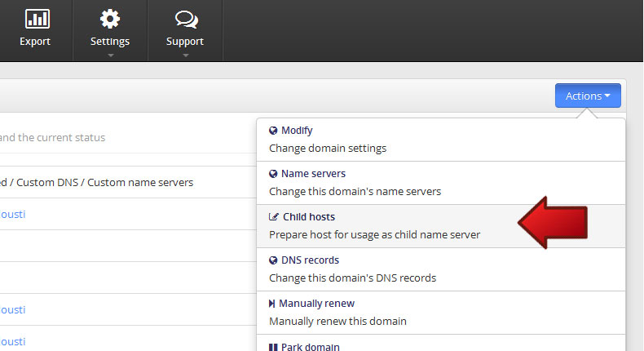Click the Export text label in navbar

pos(35,42)
